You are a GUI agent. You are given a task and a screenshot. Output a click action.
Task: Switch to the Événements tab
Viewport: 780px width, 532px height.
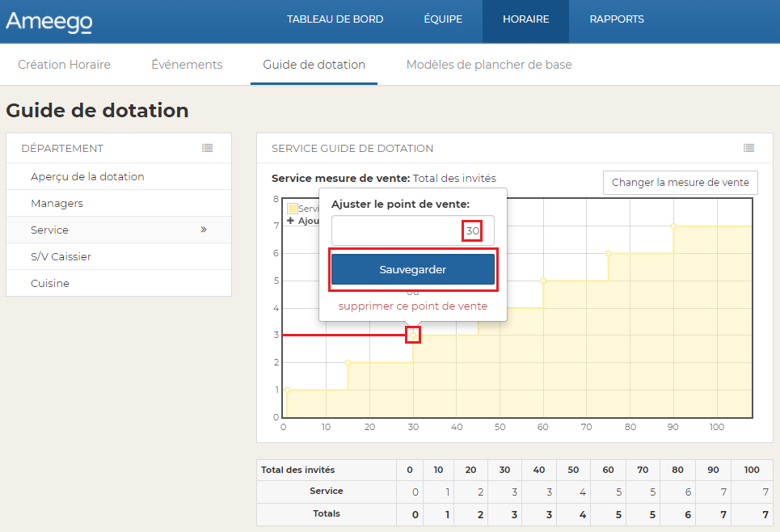(187, 65)
